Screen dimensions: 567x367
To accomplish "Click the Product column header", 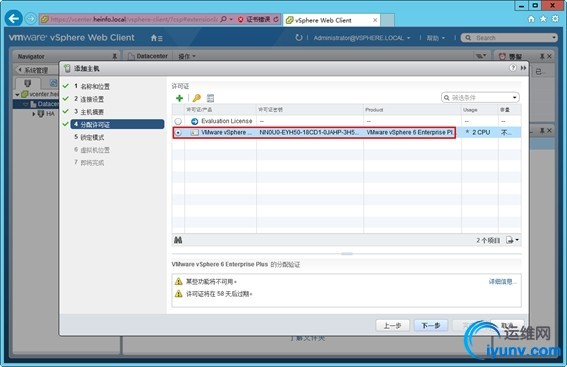I will [412, 110].
